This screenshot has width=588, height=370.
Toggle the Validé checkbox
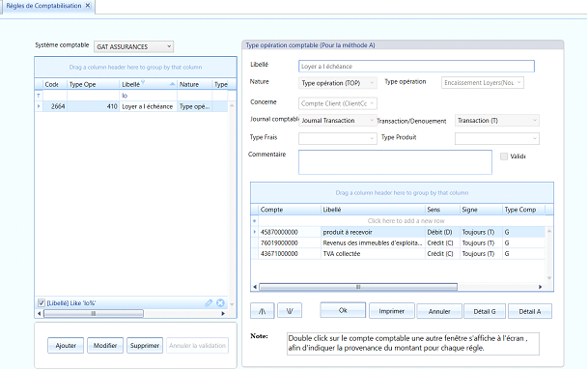coord(504,157)
